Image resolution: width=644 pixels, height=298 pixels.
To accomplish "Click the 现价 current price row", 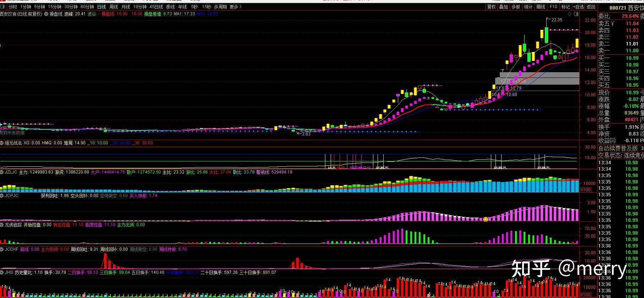I will tap(621, 92).
